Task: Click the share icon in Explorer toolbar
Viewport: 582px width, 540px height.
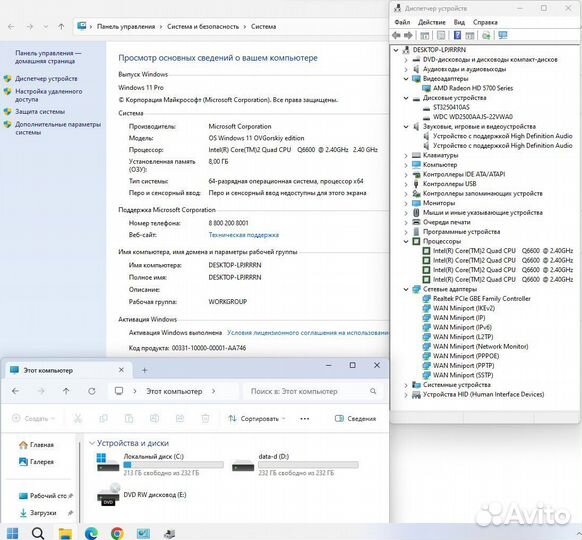Action: click(x=180, y=419)
